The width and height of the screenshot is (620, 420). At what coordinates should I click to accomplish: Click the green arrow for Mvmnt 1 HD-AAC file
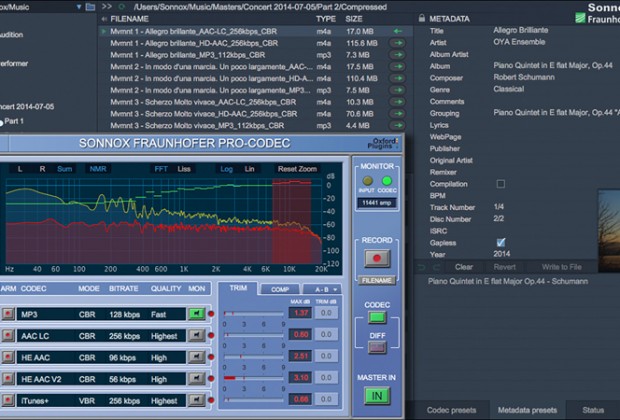398,43
